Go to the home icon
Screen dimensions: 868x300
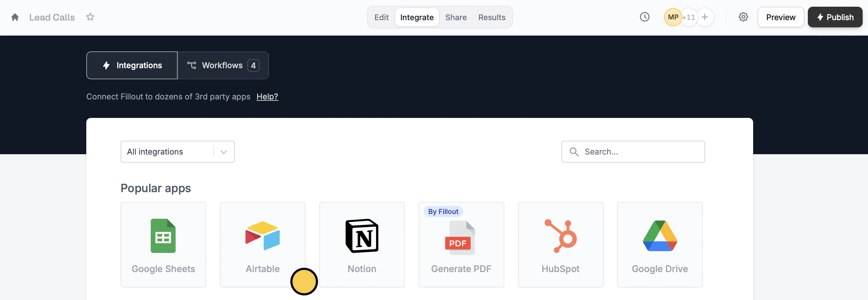coord(15,17)
